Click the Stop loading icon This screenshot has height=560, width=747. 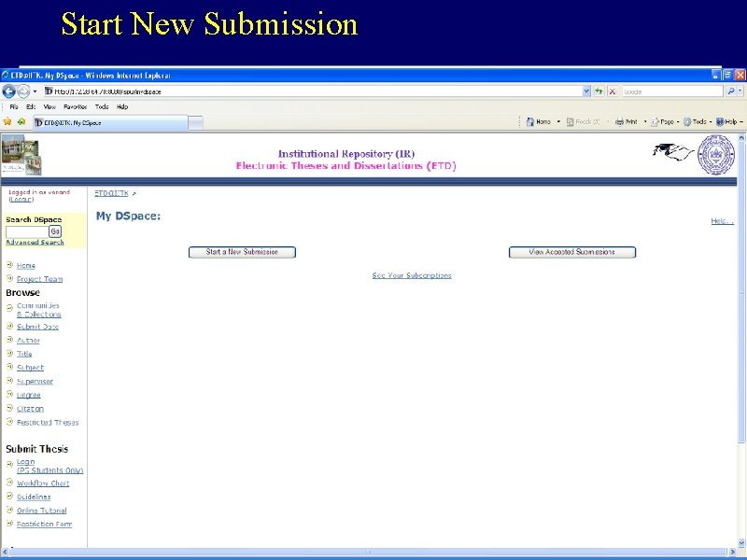point(613,91)
